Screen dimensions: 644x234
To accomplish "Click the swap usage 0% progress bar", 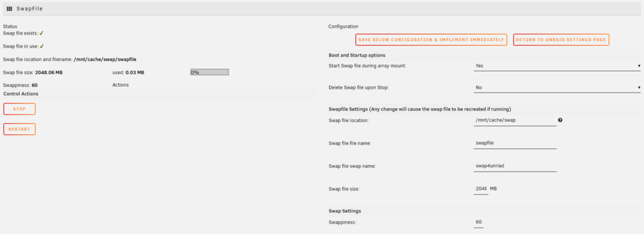I will tap(209, 72).
